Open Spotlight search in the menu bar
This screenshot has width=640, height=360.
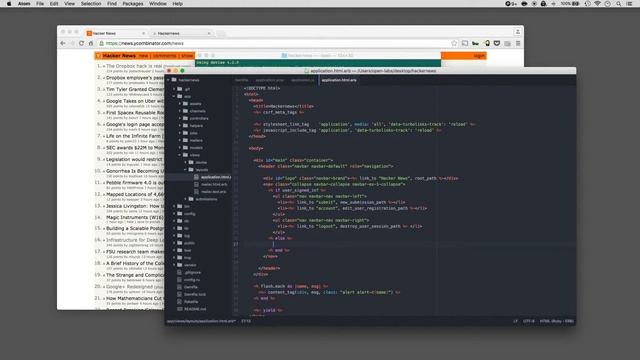click(619, 4)
